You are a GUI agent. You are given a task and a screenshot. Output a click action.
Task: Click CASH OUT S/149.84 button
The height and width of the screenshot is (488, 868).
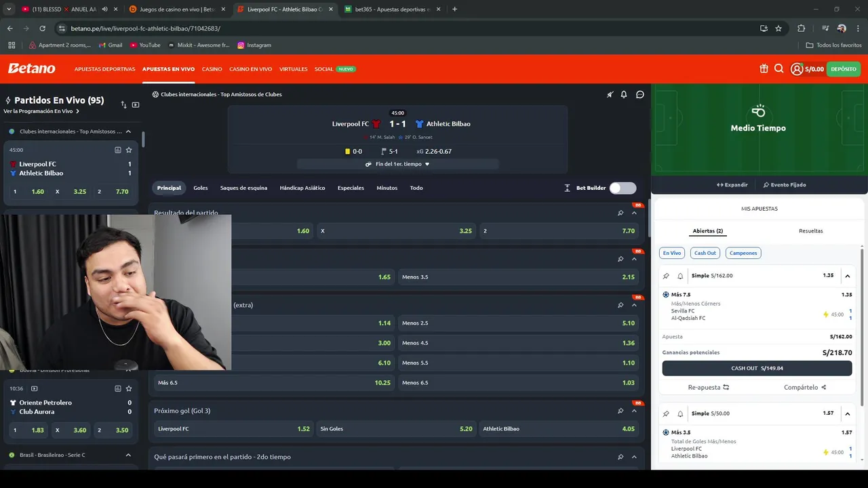[757, 368]
